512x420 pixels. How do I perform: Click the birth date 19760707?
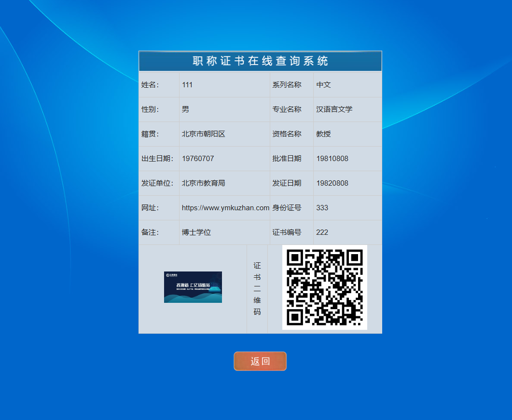[x=199, y=158]
